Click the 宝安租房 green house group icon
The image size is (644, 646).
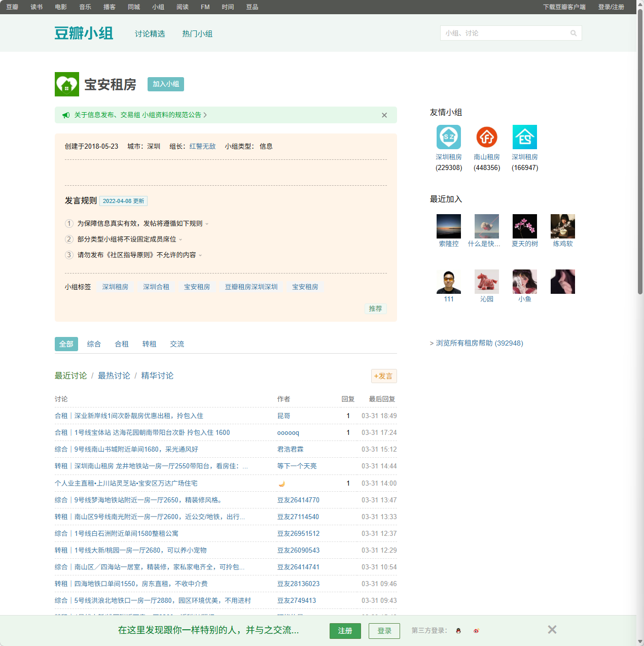(66, 84)
